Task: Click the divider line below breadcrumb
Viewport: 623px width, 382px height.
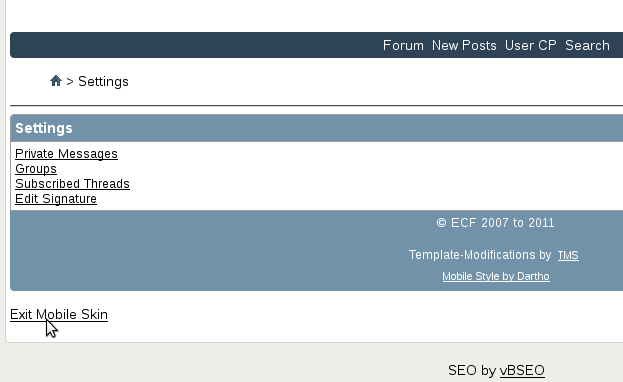Action: click(317, 106)
